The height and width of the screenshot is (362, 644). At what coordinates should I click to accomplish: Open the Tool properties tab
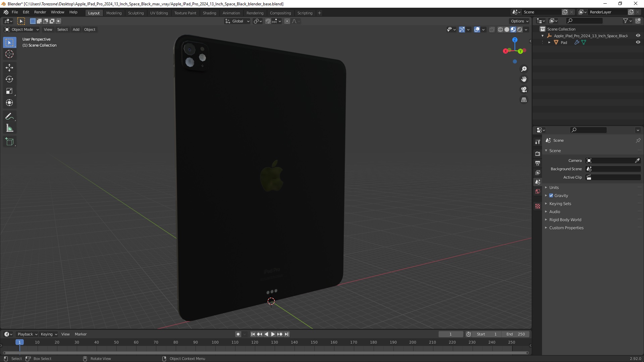(x=538, y=142)
